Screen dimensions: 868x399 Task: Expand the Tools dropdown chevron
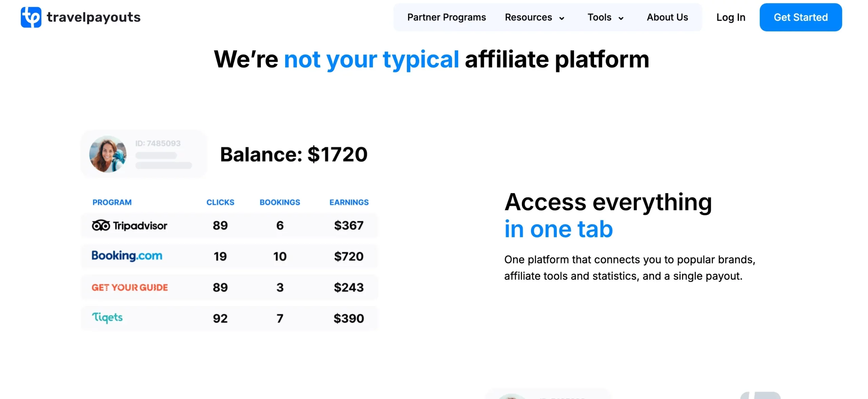(621, 18)
